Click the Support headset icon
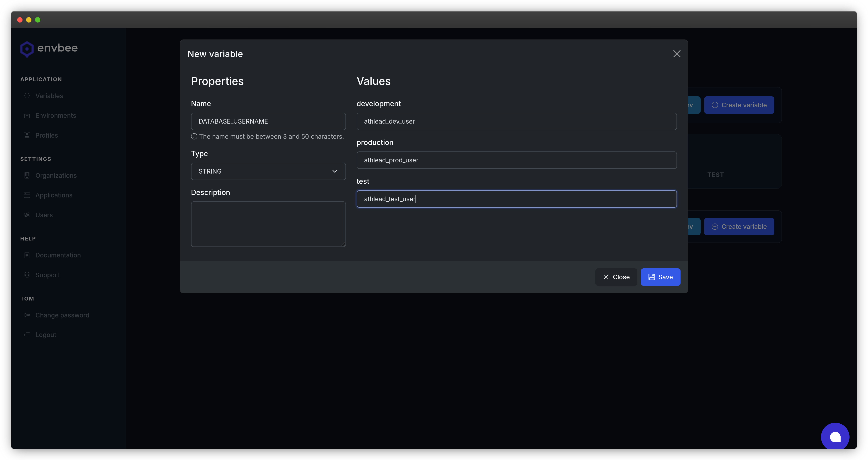Screen dimensions: 868x460 [x=27, y=275]
